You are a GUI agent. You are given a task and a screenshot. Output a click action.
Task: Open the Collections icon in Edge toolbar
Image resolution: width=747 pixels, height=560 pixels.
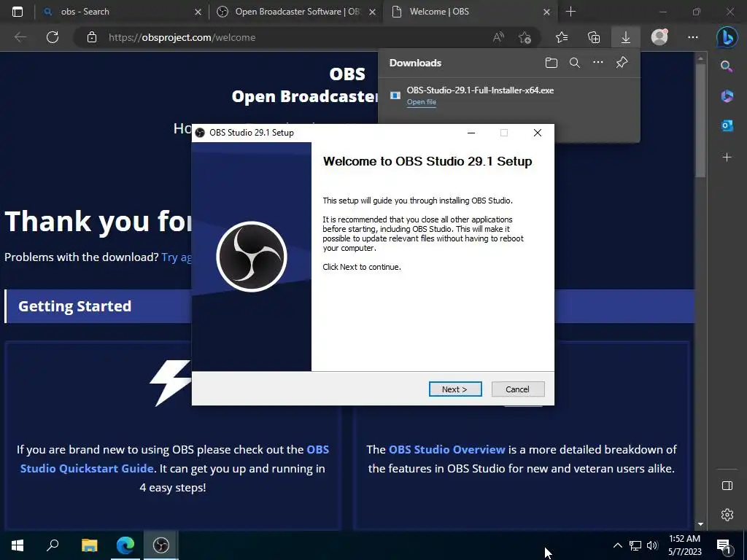tap(594, 37)
